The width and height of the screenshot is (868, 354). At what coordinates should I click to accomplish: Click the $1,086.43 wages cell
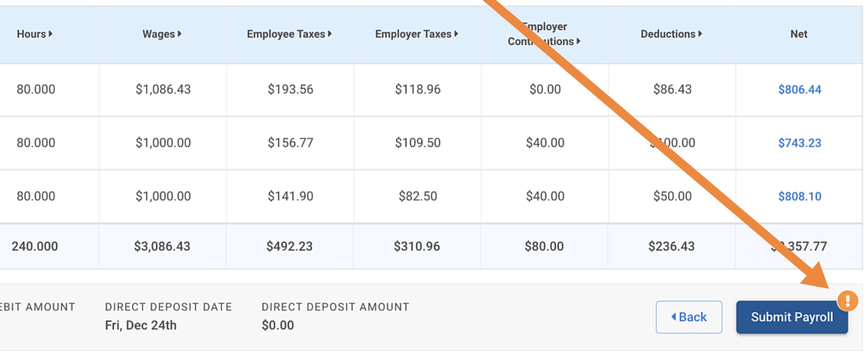coord(163,90)
